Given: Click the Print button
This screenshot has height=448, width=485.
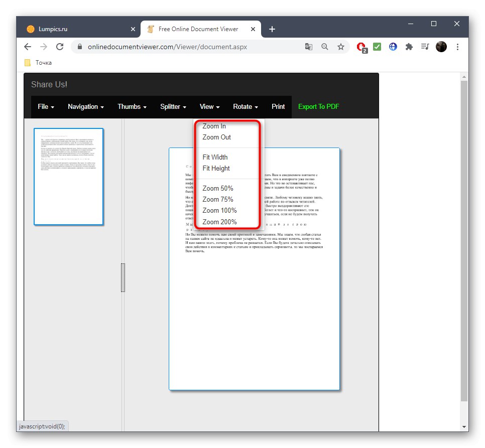Looking at the screenshot, I should (x=278, y=106).
